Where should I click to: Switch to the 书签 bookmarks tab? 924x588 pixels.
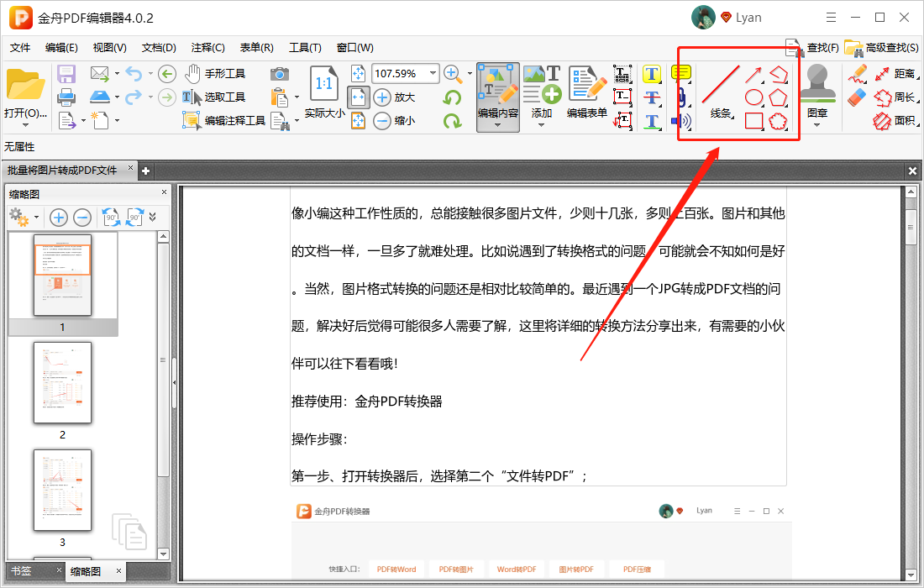(21, 571)
